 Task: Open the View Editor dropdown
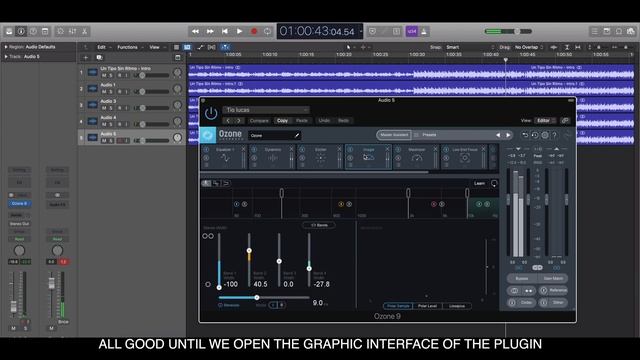pos(546,121)
